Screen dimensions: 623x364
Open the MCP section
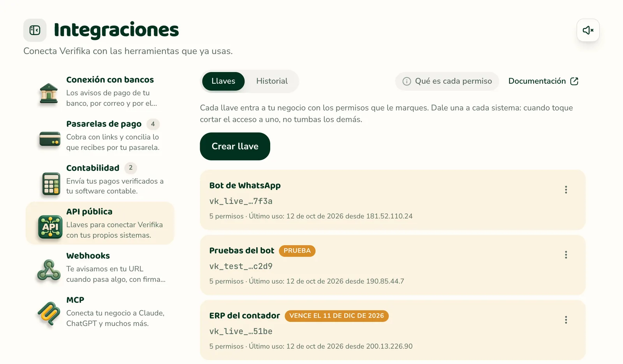click(x=100, y=311)
